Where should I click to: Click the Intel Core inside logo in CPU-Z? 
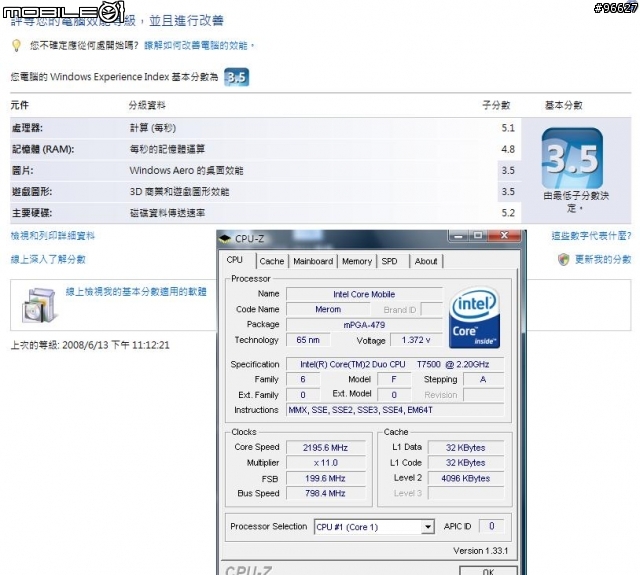[474, 317]
